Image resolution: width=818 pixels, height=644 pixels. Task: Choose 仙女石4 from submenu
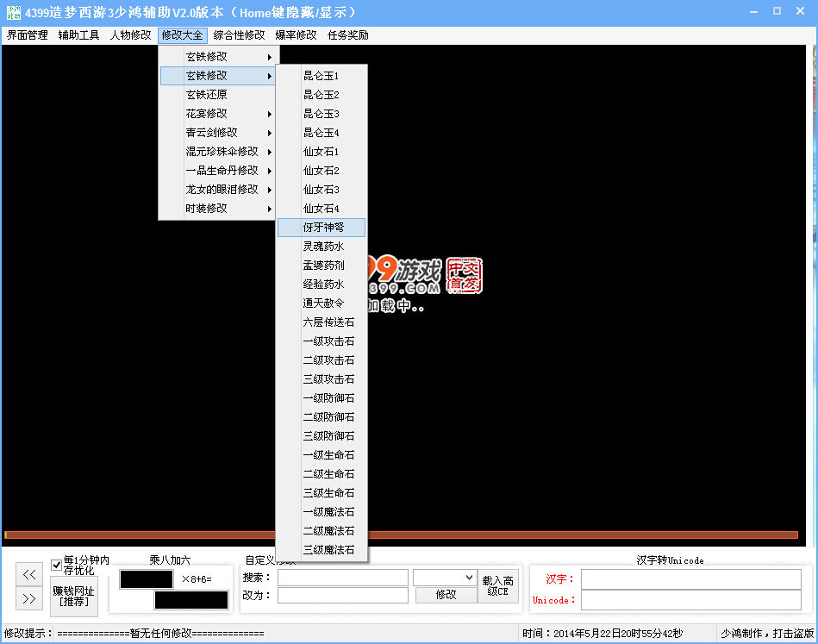point(322,209)
